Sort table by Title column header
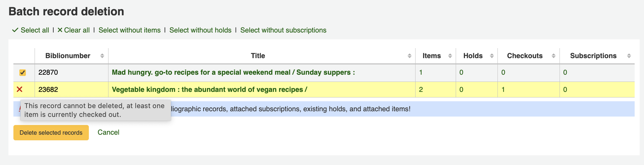This screenshot has width=644, height=165. pyautogui.click(x=258, y=56)
